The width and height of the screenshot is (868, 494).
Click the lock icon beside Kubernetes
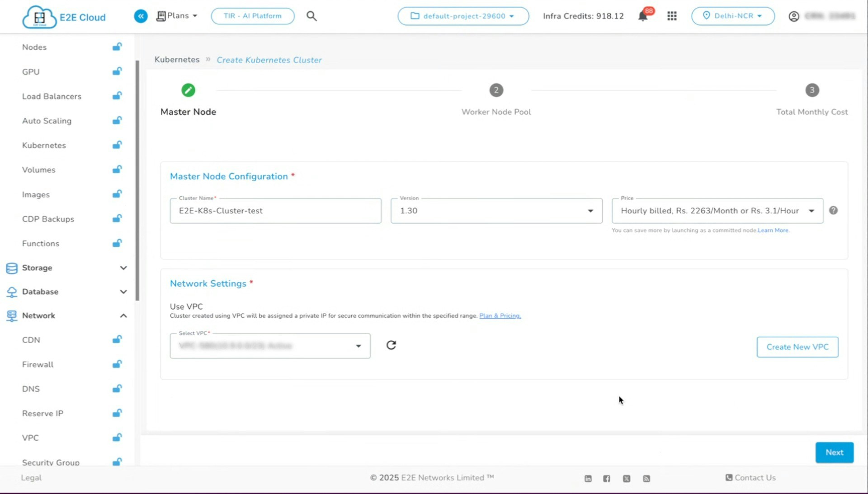pos(117,145)
